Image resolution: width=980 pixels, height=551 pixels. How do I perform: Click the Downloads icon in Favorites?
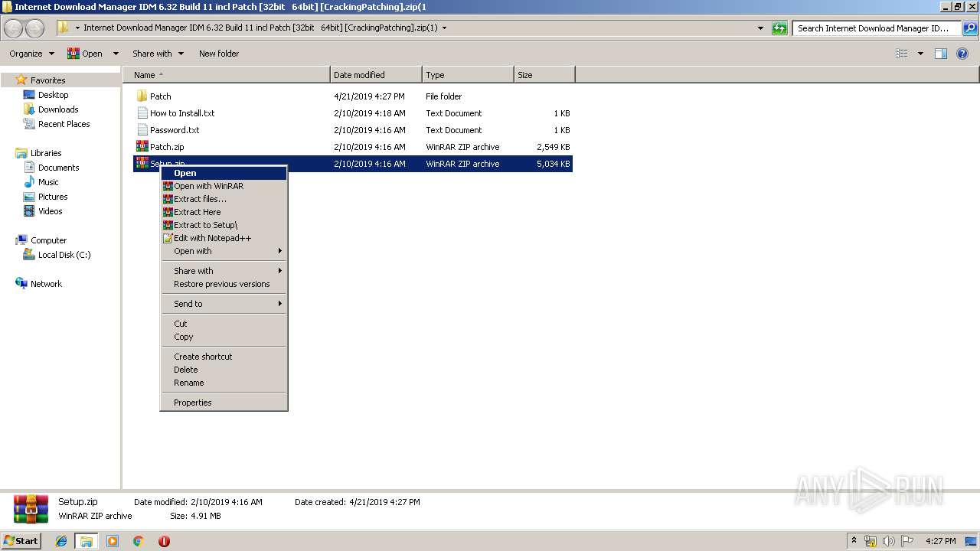[x=29, y=109]
